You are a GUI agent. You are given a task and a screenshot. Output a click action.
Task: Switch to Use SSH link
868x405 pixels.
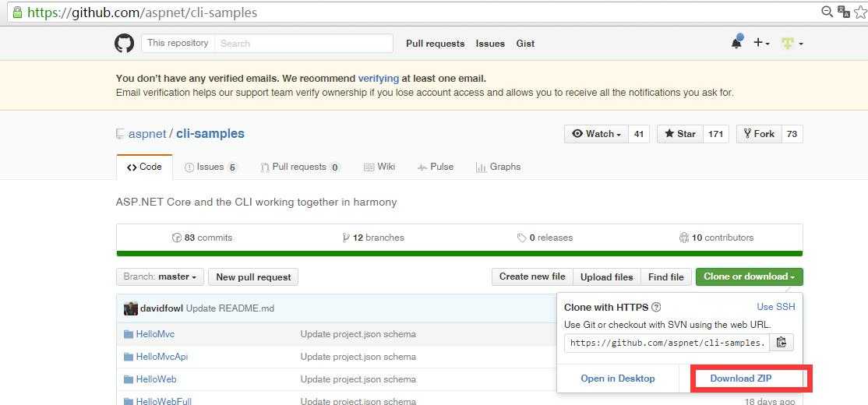click(775, 307)
